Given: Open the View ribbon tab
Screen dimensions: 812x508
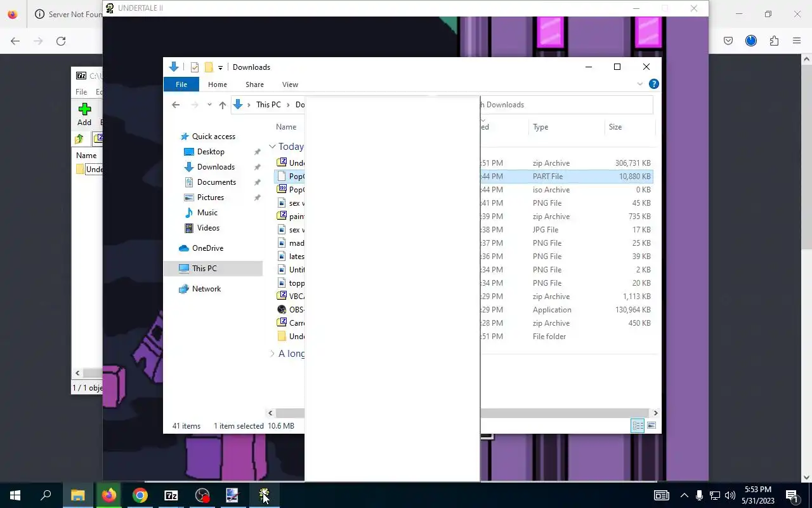Looking at the screenshot, I should tap(290, 84).
